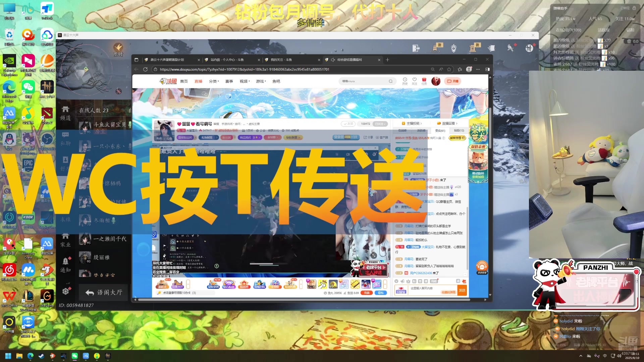Toggle browser sidebar panel button

pyautogui.click(x=487, y=69)
